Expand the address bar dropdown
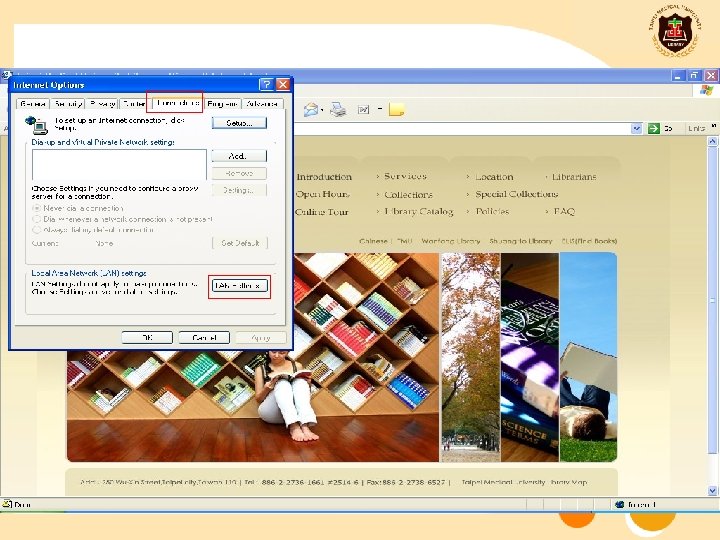Viewport: 720px width, 540px height. coord(636,129)
